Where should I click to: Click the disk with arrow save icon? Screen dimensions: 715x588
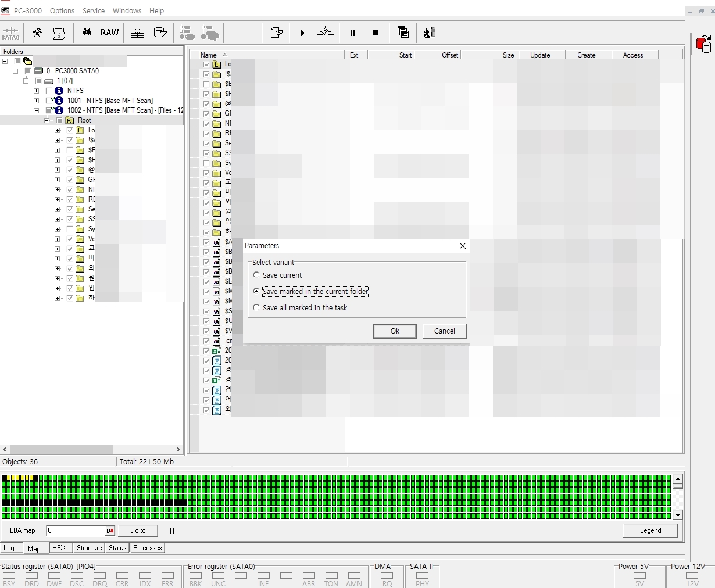pyautogui.click(x=160, y=33)
